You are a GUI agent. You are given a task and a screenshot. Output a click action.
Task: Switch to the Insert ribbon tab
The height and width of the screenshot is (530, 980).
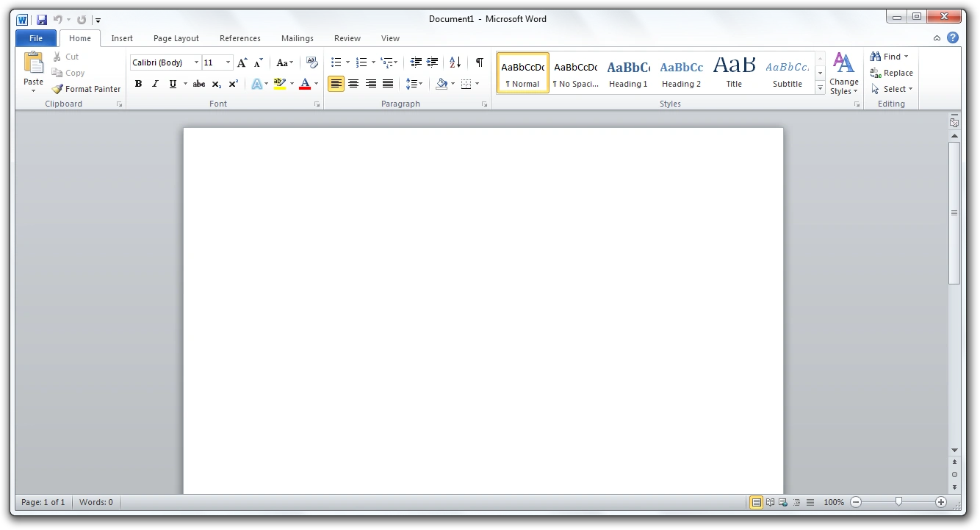pyautogui.click(x=122, y=38)
